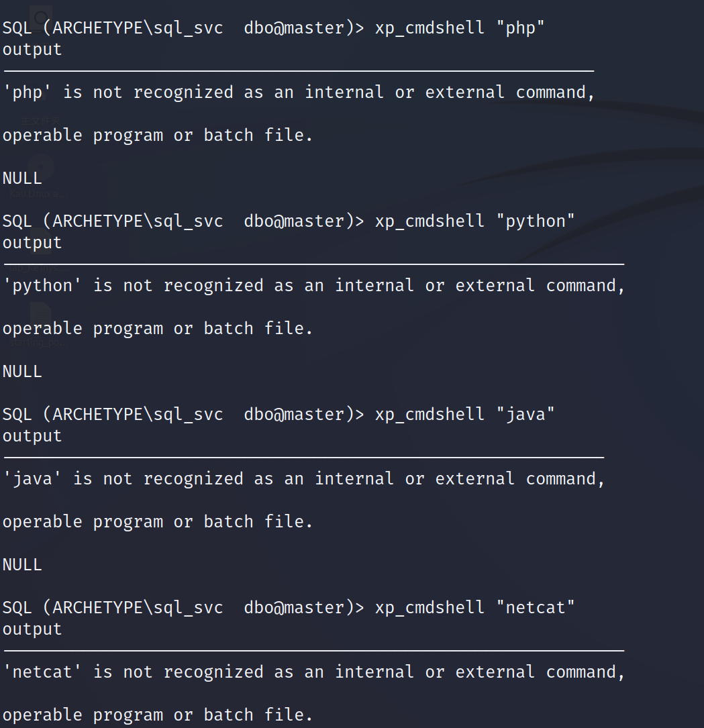This screenshot has height=728, width=704.
Task: Click the NULL line after the java output
Action: (22, 564)
